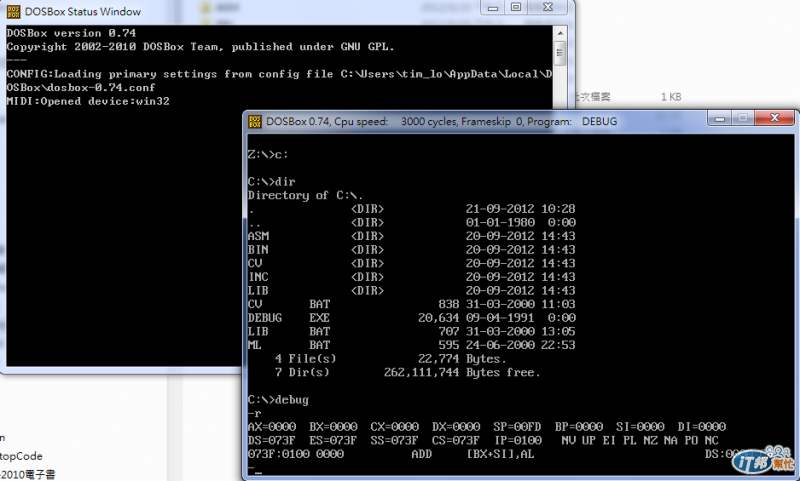Click the DOSBox Status Window title bar icon
Image resolution: width=800 pixels, height=481 pixels.
click(13, 12)
